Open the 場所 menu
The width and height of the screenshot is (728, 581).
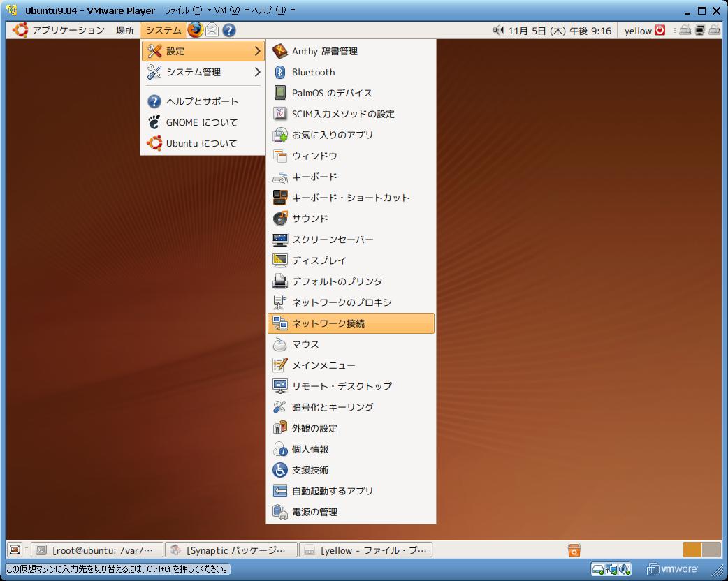(x=125, y=30)
